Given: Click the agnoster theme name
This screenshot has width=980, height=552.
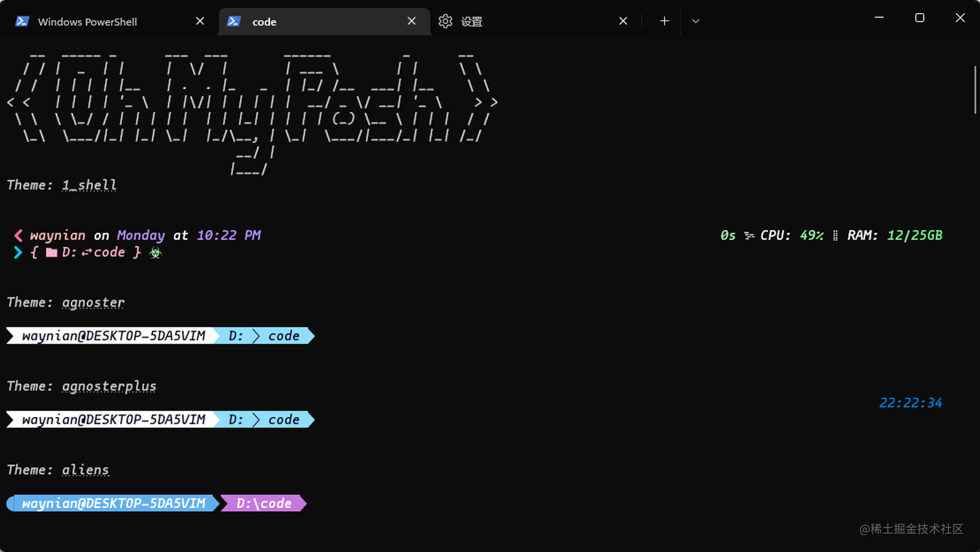Looking at the screenshot, I should click(x=93, y=303).
